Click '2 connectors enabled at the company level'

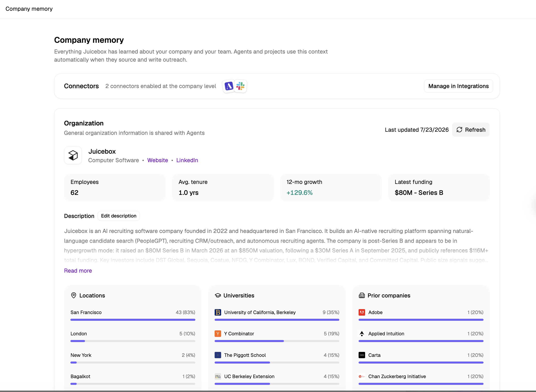click(161, 86)
